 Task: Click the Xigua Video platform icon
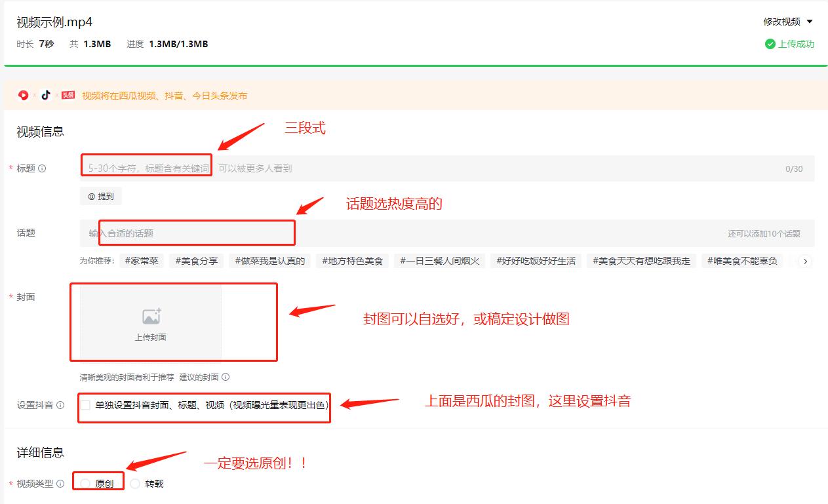coord(22,95)
